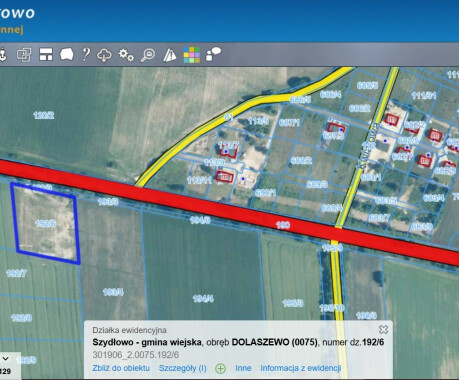Click the 'Zbliż do obiektu' link
459x380 pixels.
[x=121, y=368]
